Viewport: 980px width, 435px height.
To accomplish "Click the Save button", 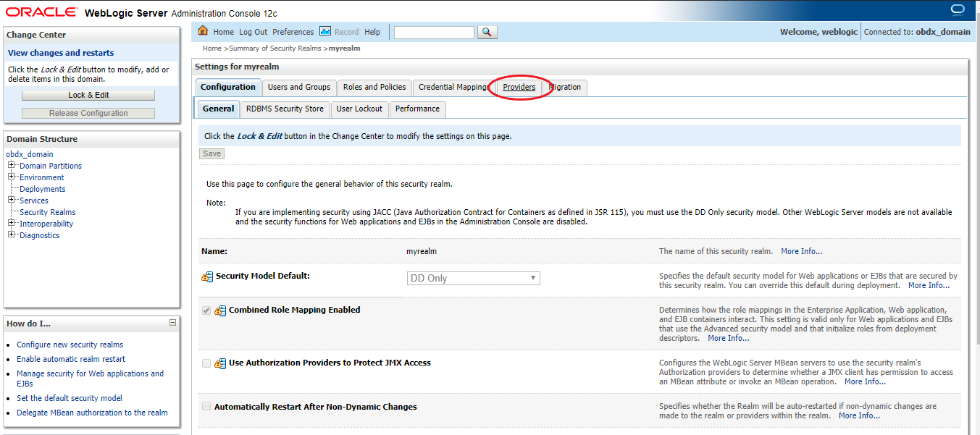I will pos(212,153).
